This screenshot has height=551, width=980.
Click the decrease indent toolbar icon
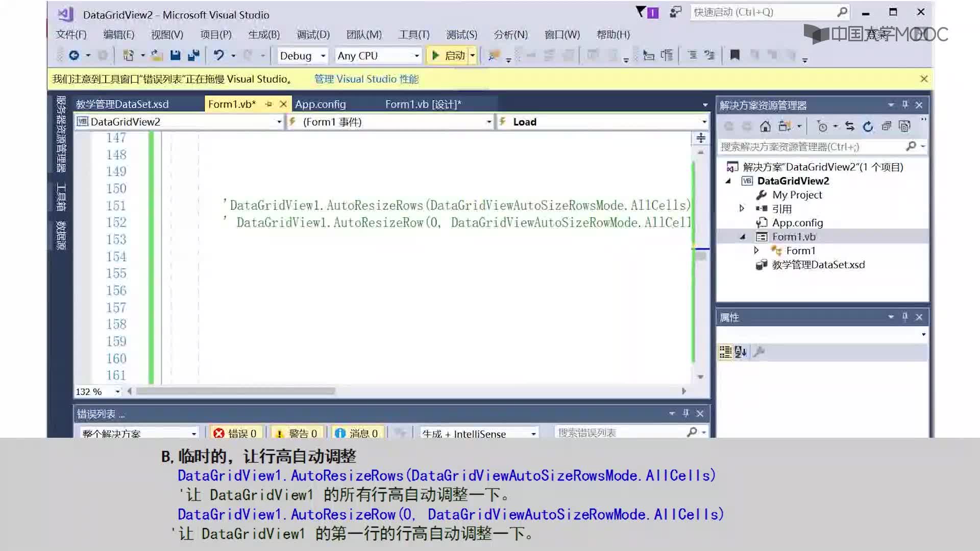tap(649, 55)
